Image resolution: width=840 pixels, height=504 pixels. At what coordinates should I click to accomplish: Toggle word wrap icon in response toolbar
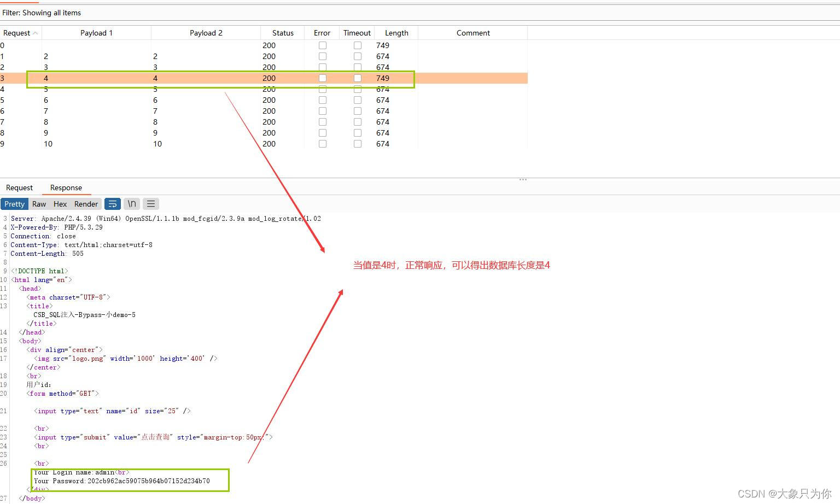pos(112,204)
